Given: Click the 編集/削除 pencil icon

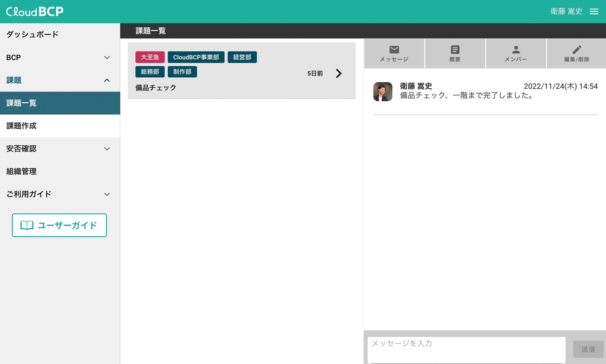Looking at the screenshot, I should point(577,50).
